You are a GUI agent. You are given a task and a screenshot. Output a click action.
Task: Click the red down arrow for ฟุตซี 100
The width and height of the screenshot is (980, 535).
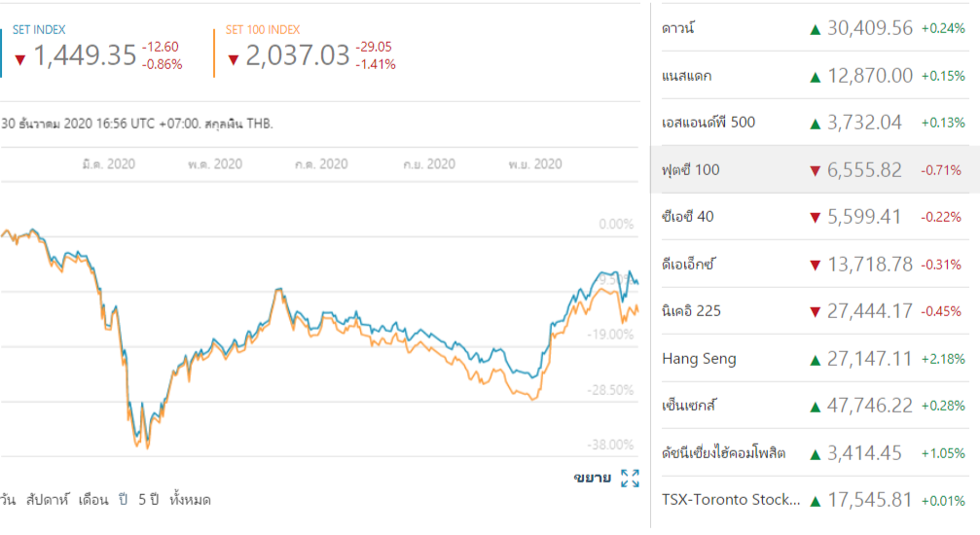click(x=815, y=171)
